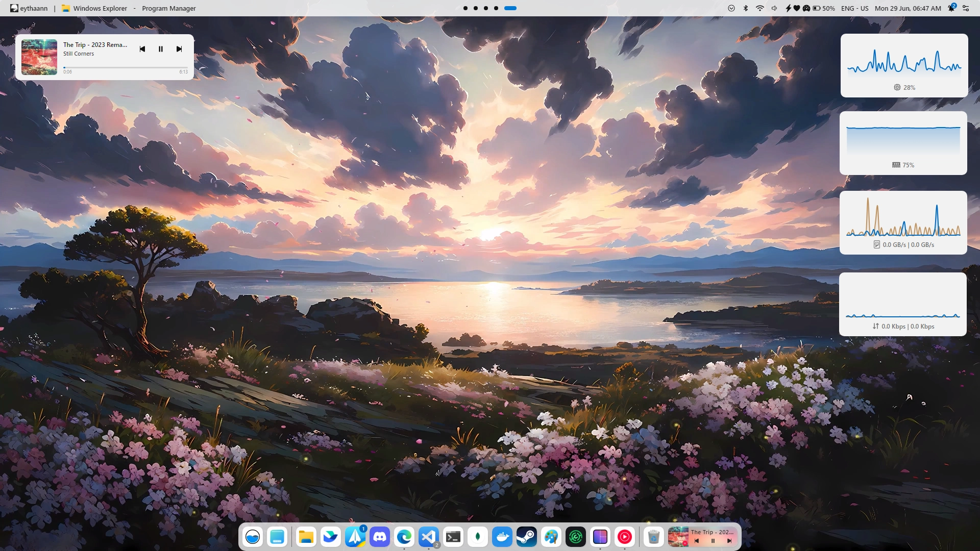
Task: Open Spark mail with the 1 badge
Action: coord(355,537)
